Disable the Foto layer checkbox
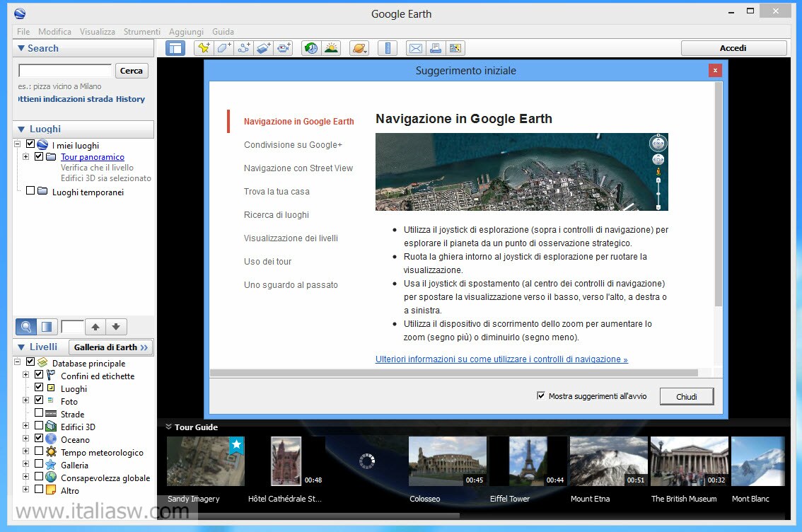Viewport: 802px width, 532px height. pos(39,400)
